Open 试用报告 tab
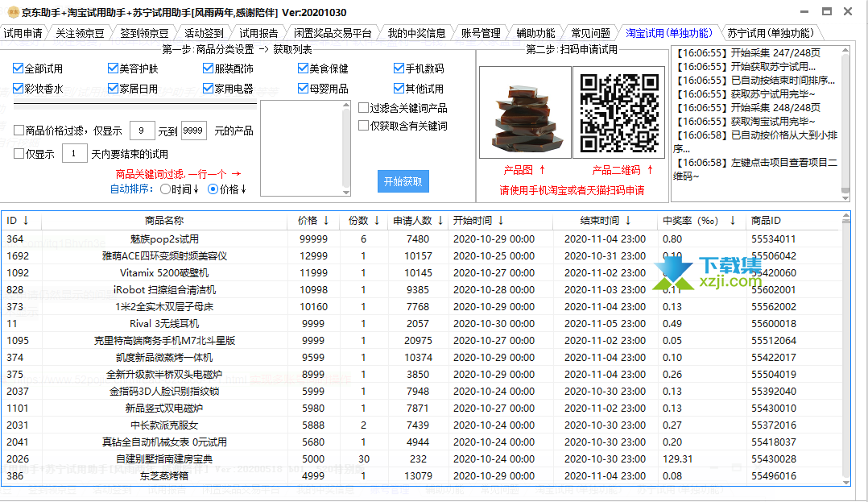This screenshot has height=502, width=868. point(258,33)
